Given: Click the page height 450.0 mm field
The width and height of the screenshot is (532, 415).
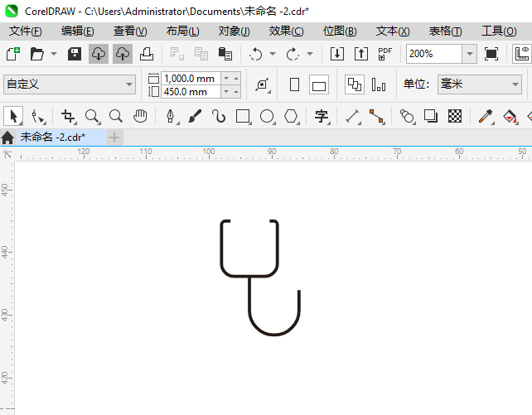Looking at the screenshot, I should [191, 92].
